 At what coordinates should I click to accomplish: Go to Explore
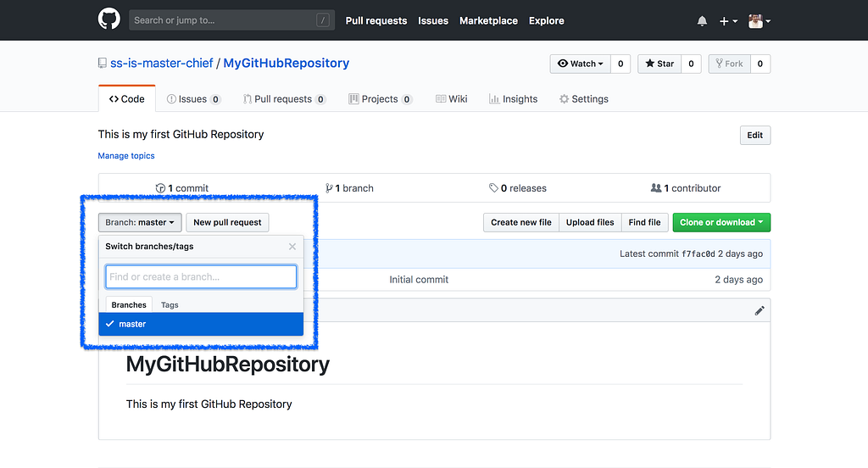tap(547, 20)
